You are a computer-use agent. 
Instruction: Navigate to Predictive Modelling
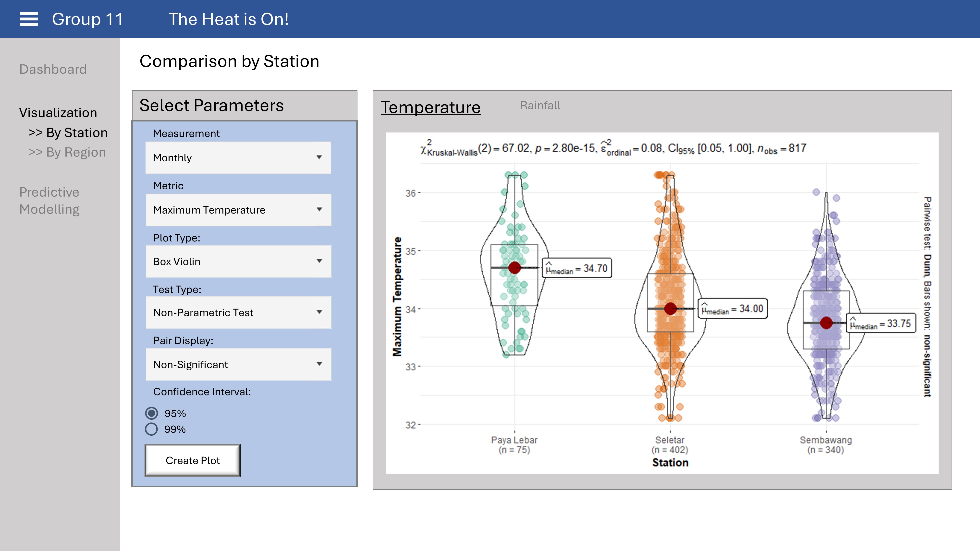coord(49,200)
